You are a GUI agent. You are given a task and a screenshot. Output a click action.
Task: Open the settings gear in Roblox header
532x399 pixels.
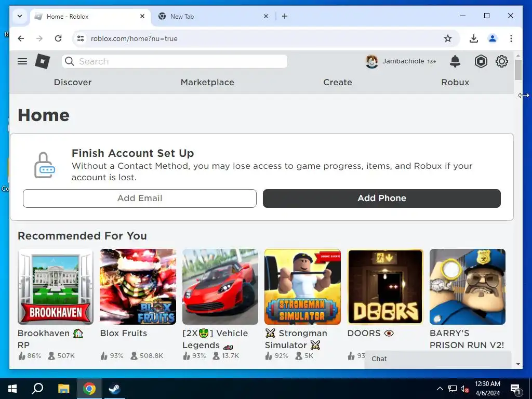pos(502,61)
